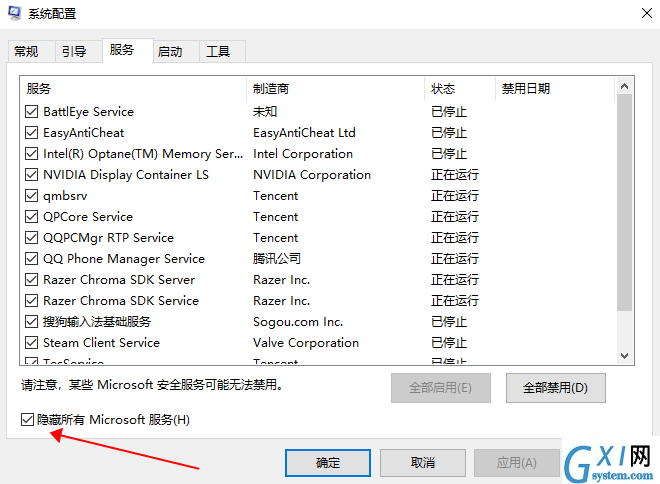Click the services list scroll down arrow
Viewport: 660px width, 484px height.
point(625,356)
